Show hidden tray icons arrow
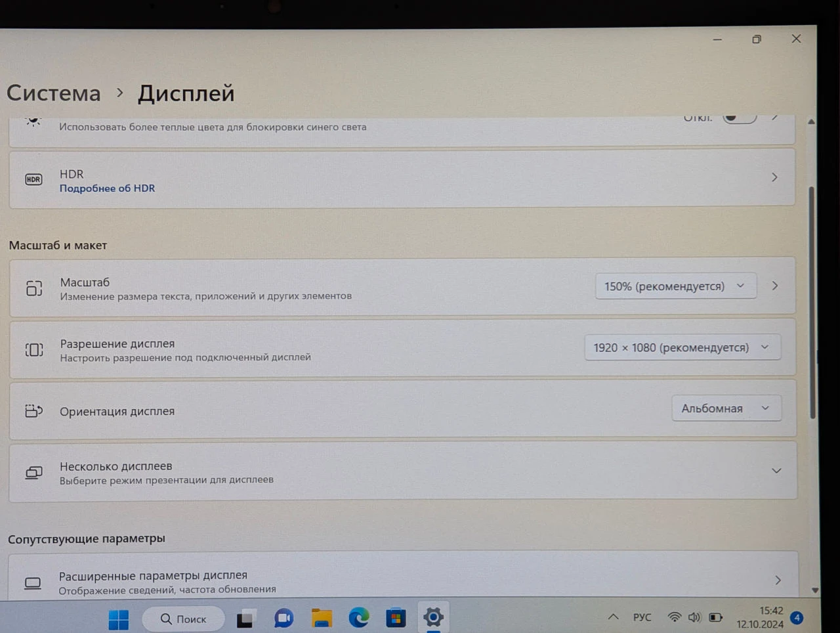The height and width of the screenshot is (633, 840). 613,617
